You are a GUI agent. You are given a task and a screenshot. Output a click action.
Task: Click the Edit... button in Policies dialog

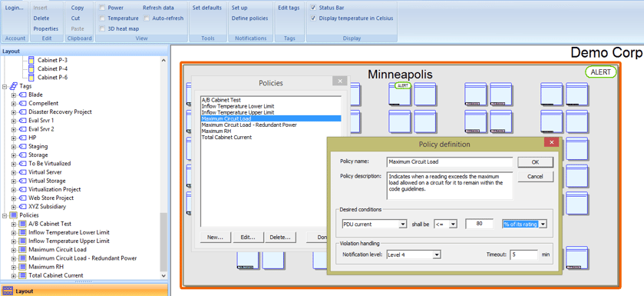pyautogui.click(x=248, y=238)
